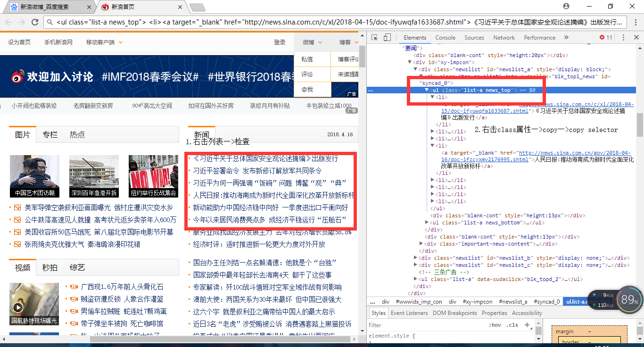Close the 新浪首页 browser tab
The image size is (644, 347).
pyautogui.click(x=180, y=7)
